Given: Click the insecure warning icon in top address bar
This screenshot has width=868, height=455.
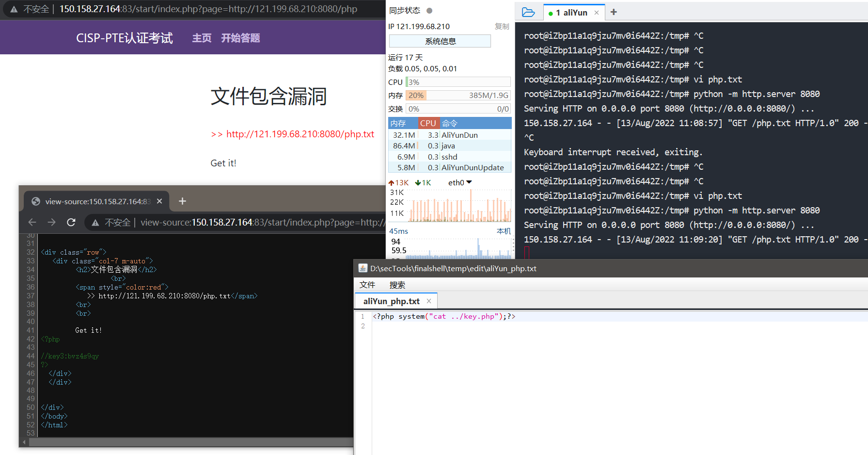Looking at the screenshot, I should (14, 9).
